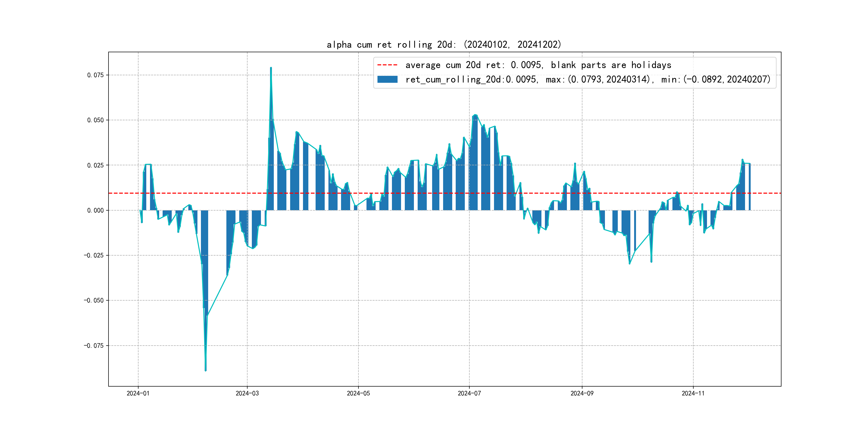Click the tip of the maximum March spike

(x=271, y=68)
